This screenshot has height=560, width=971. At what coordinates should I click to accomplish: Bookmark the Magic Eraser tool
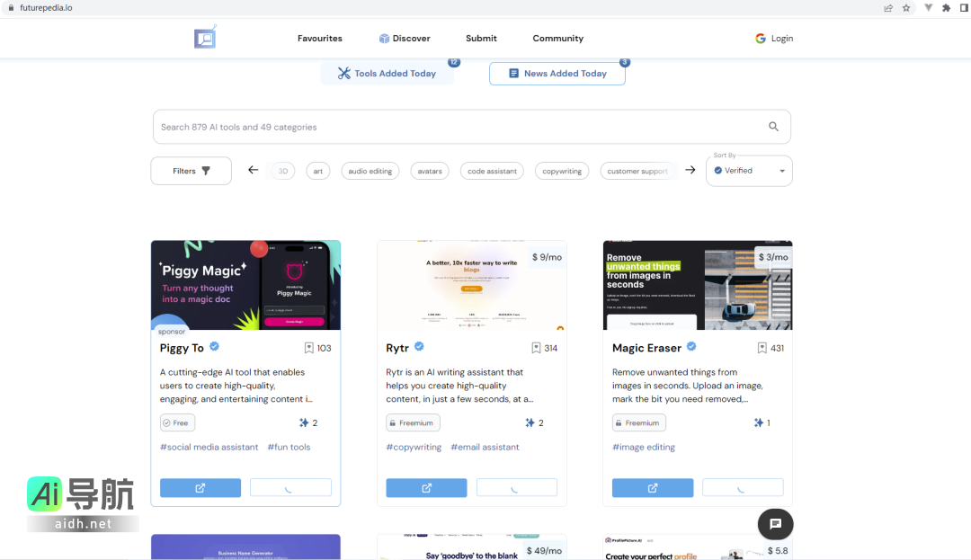[762, 349]
